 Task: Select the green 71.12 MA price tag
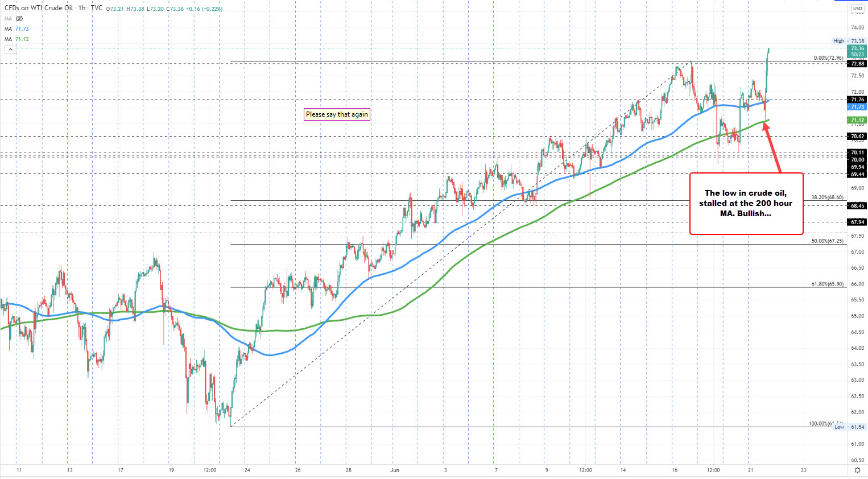[857, 121]
